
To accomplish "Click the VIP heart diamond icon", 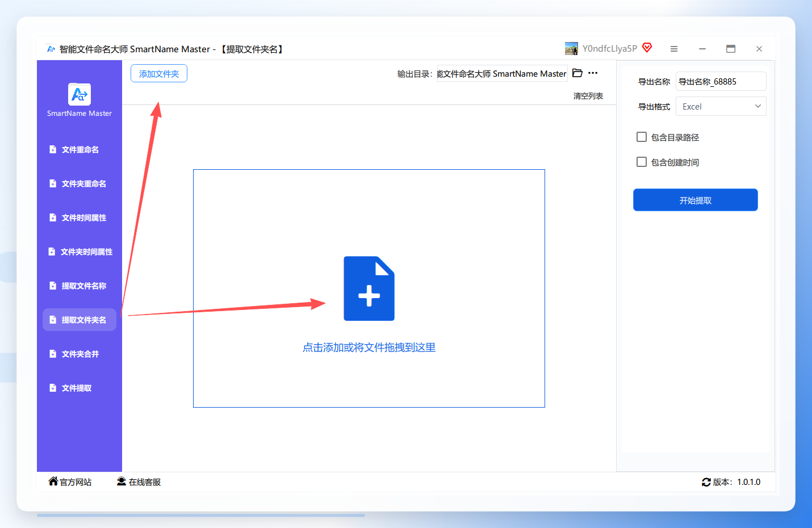I will (x=647, y=48).
